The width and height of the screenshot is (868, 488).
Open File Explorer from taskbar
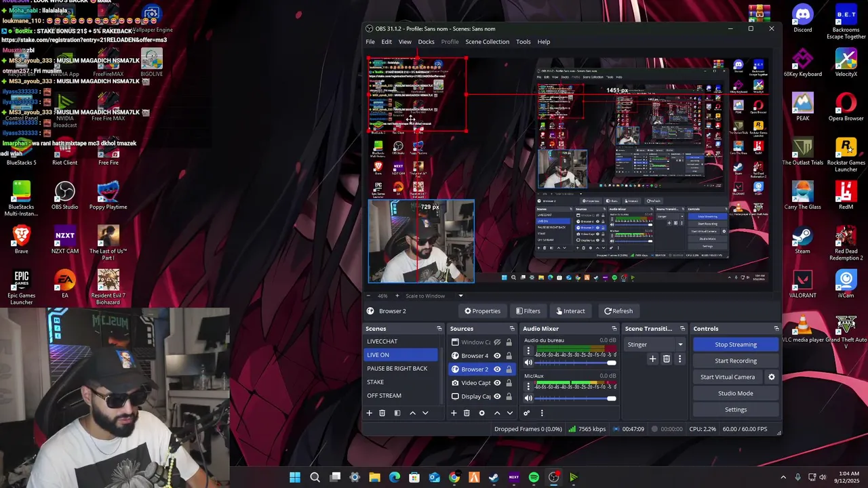coord(374,477)
